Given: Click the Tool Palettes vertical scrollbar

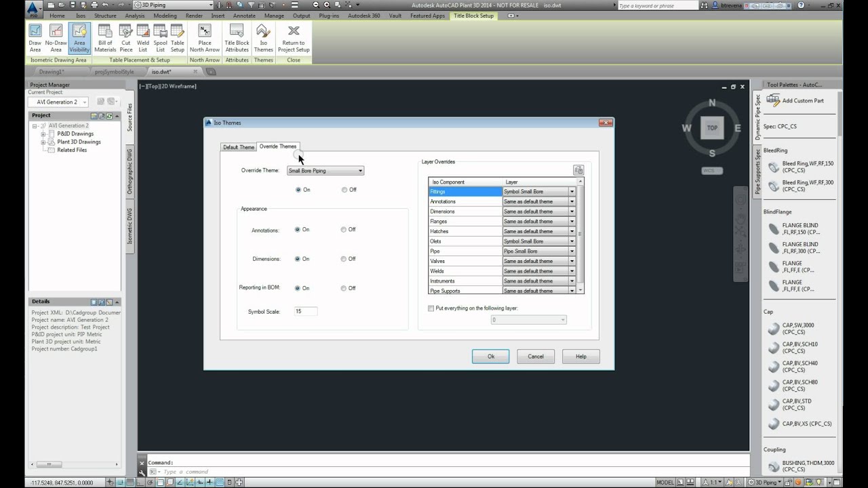Looking at the screenshot, I should (x=839, y=281).
